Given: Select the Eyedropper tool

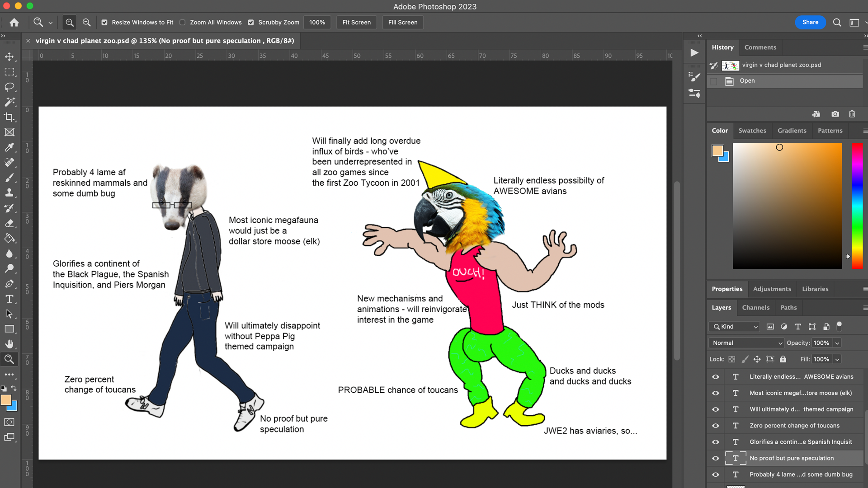Looking at the screenshot, I should (x=9, y=147).
